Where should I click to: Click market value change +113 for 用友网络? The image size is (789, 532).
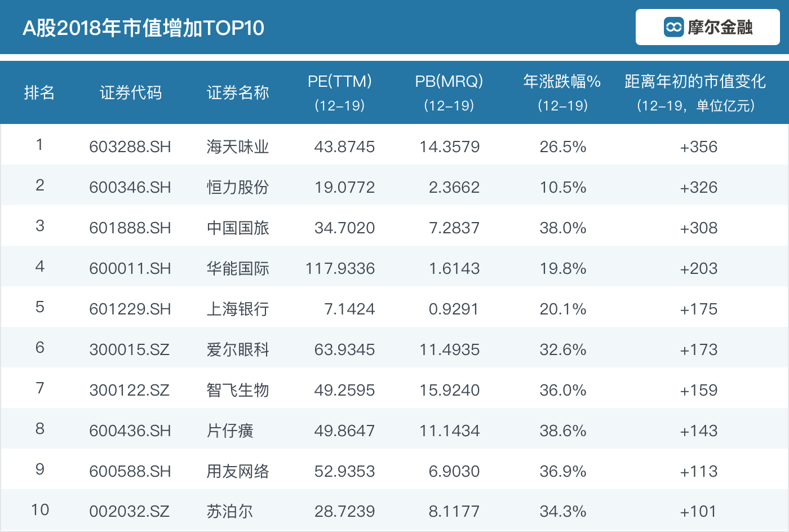[698, 471]
